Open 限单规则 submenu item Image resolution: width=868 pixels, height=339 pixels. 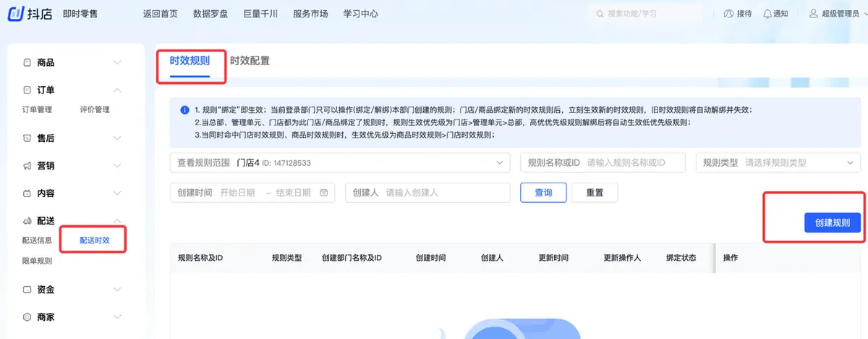[37, 261]
